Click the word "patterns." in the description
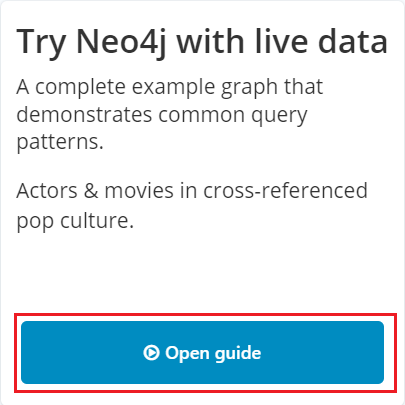Viewport: 405px width, 405px height. [60, 143]
